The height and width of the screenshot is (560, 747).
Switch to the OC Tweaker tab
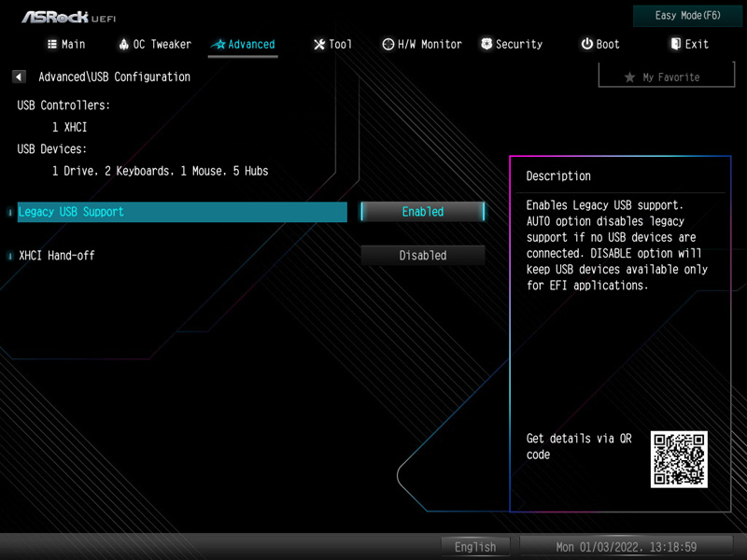155,44
